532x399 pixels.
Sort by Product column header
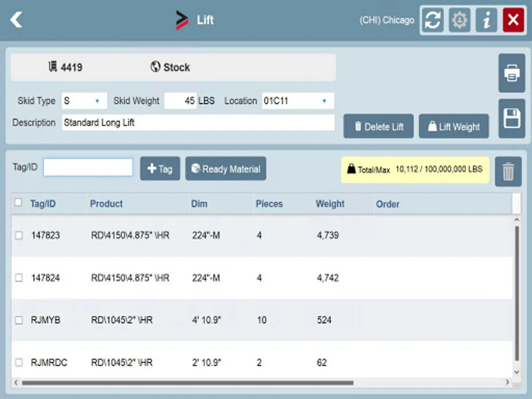106,204
